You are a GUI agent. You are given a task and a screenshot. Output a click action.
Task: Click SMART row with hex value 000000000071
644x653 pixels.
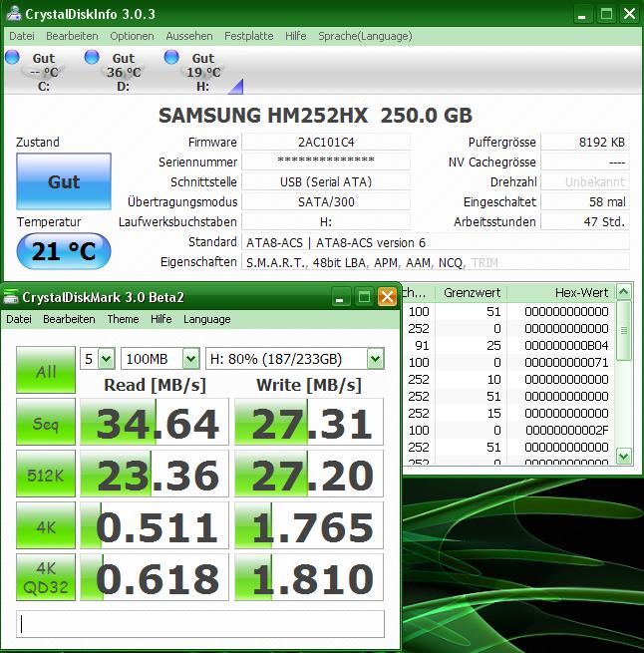[x=508, y=362]
